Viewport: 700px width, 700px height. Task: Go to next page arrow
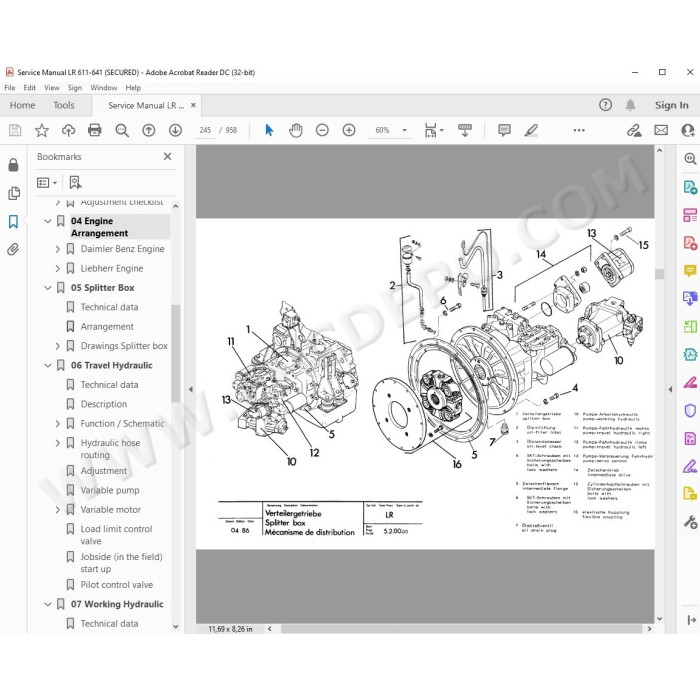click(x=175, y=130)
